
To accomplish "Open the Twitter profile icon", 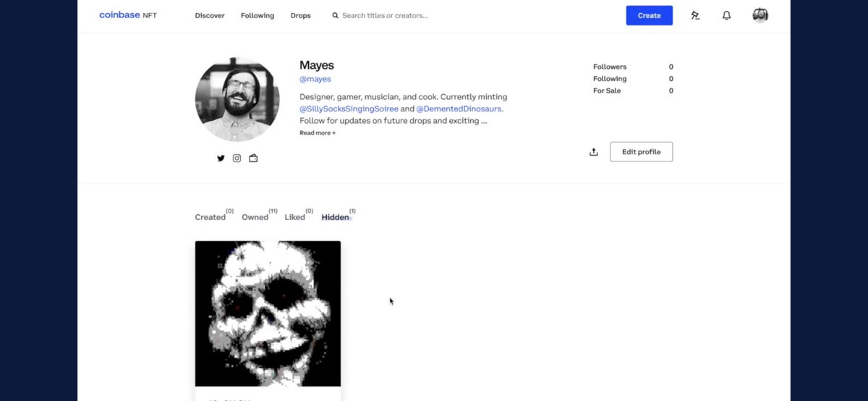I will [221, 158].
